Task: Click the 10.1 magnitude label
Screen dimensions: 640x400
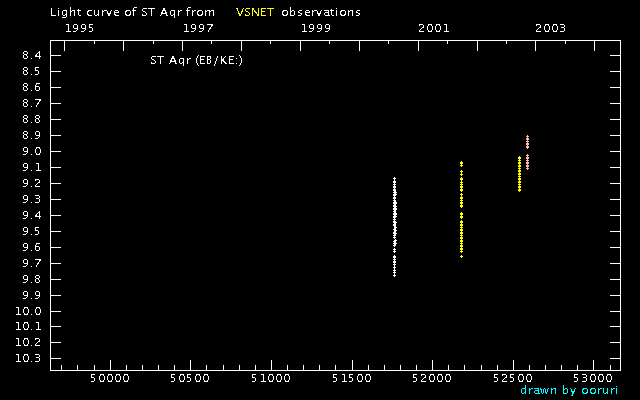Action: [29, 327]
